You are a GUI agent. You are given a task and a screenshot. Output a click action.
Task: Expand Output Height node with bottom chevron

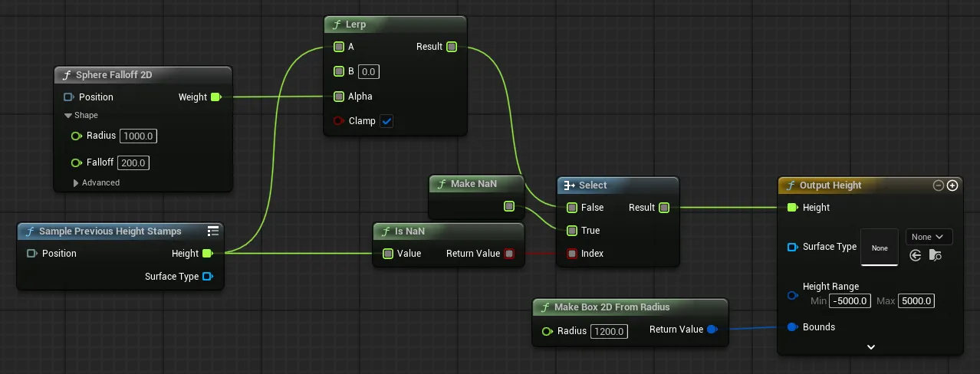[870, 347]
